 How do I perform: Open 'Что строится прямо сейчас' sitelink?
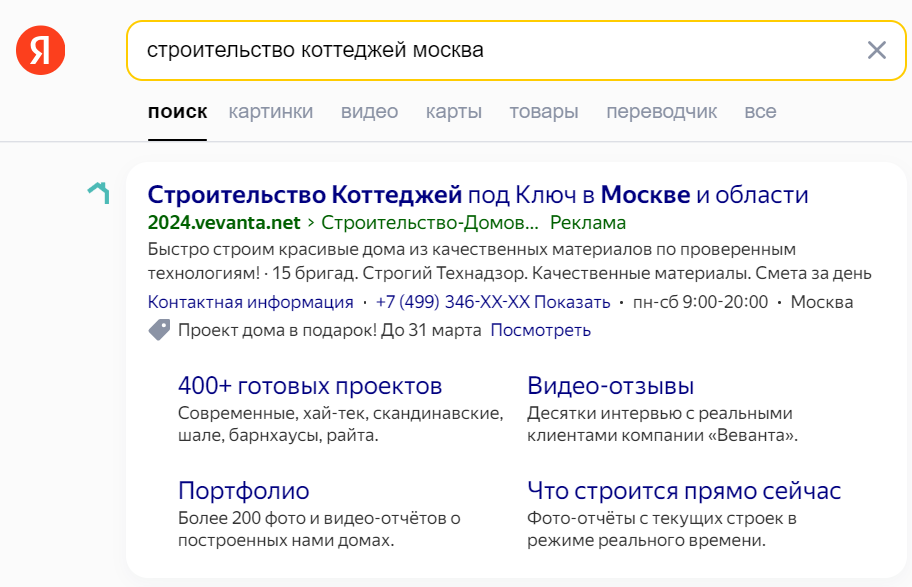tap(684, 490)
